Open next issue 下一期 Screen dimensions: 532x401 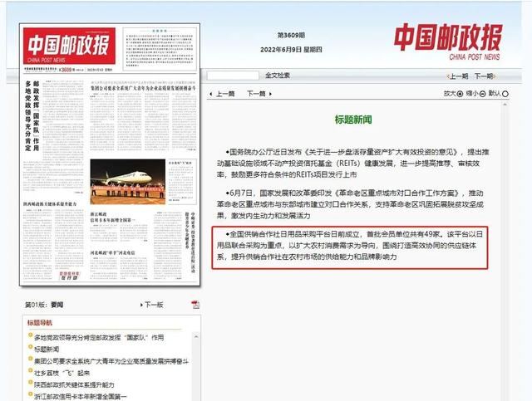(485, 76)
